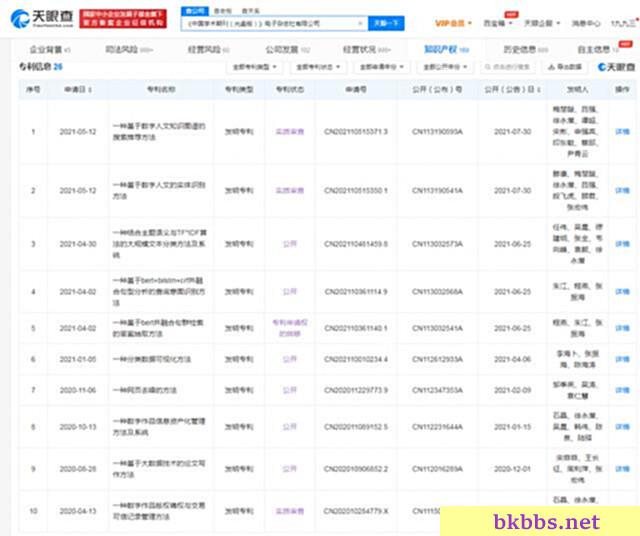Open 详情 link for patent row 8
The height and width of the screenshot is (536, 640).
click(x=622, y=427)
